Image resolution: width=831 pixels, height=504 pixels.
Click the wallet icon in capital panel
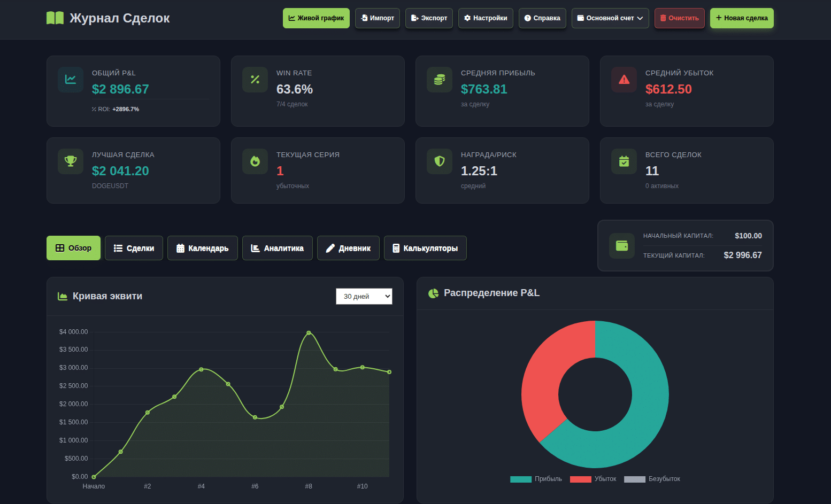622,246
